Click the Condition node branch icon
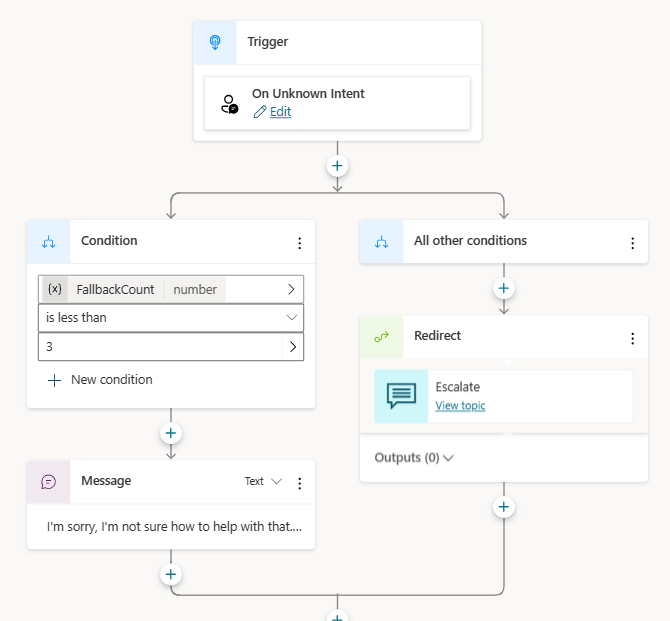670x621 pixels. click(48, 241)
